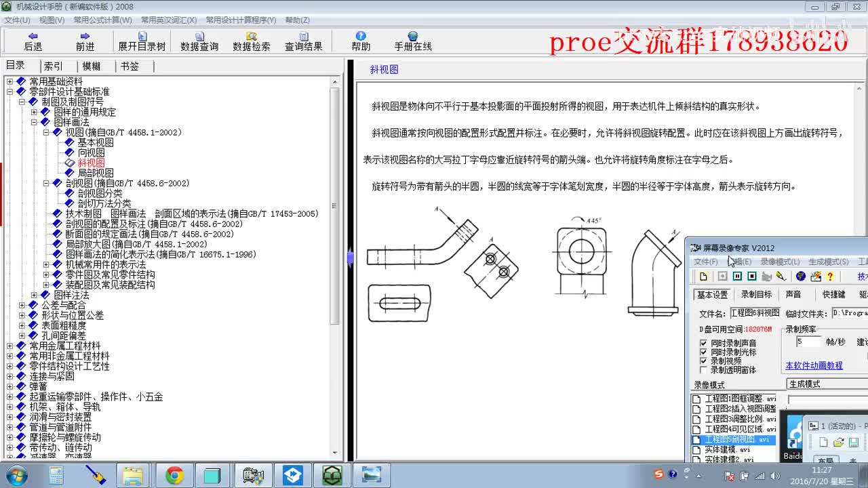
Task: Show the 查询结果 query results
Action: pyautogui.click(x=304, y=41)
